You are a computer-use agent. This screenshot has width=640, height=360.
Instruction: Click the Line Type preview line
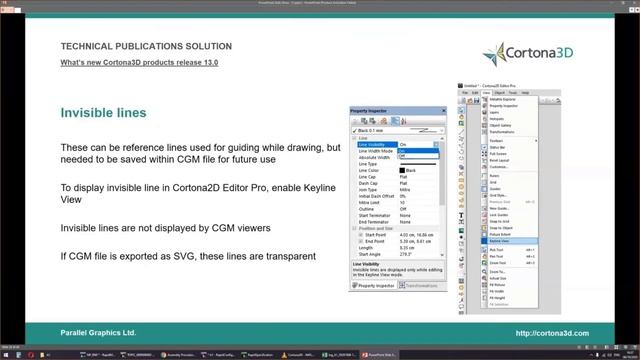(418, 164)
